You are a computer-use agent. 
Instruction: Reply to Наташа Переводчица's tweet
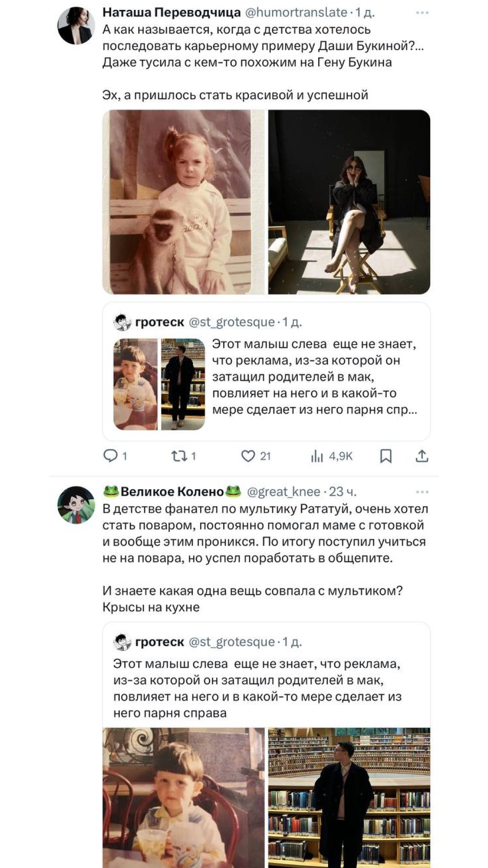(x=111, y=456)
